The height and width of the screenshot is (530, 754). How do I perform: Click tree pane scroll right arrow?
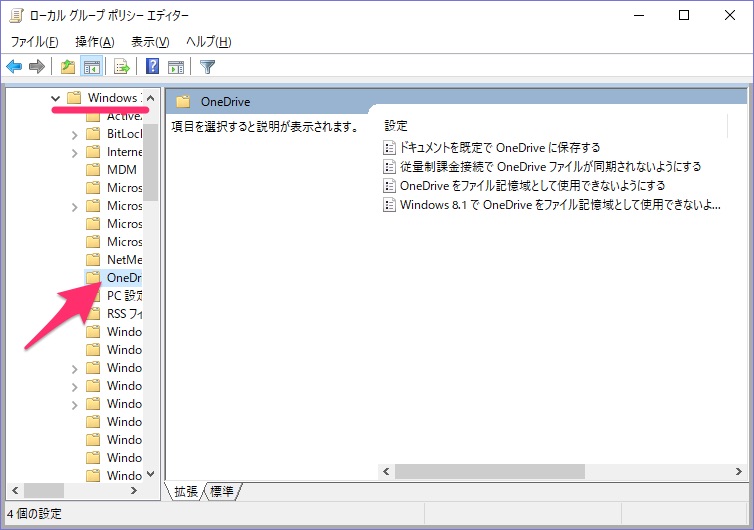pos(134,491)
